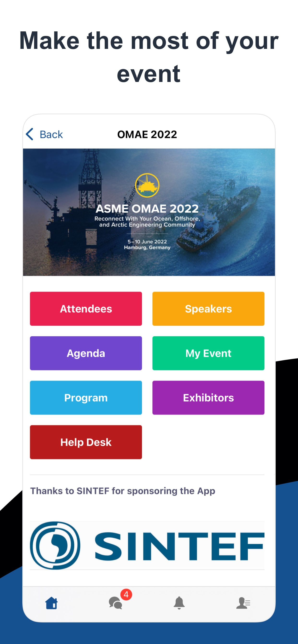Open the My Event tile
The height and width of the screenshot is (644, 298).
pyautogui.click(x=208, y=353)
